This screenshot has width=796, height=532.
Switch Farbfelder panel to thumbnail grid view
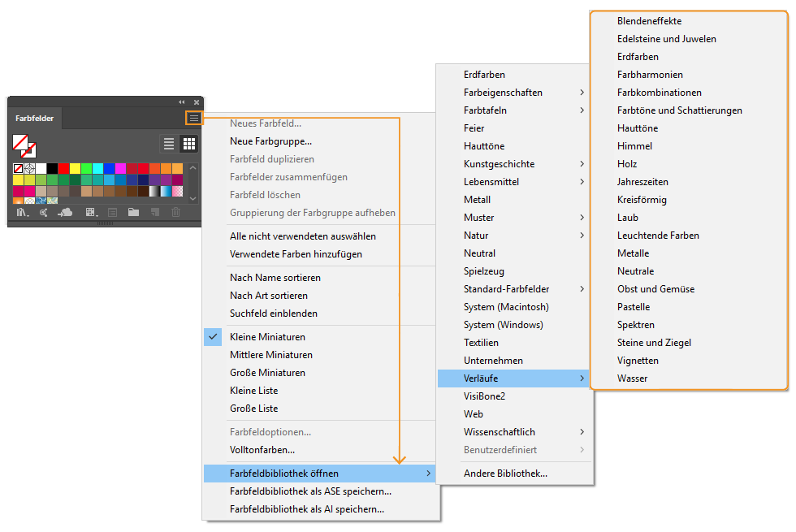[x=188, y=144]
